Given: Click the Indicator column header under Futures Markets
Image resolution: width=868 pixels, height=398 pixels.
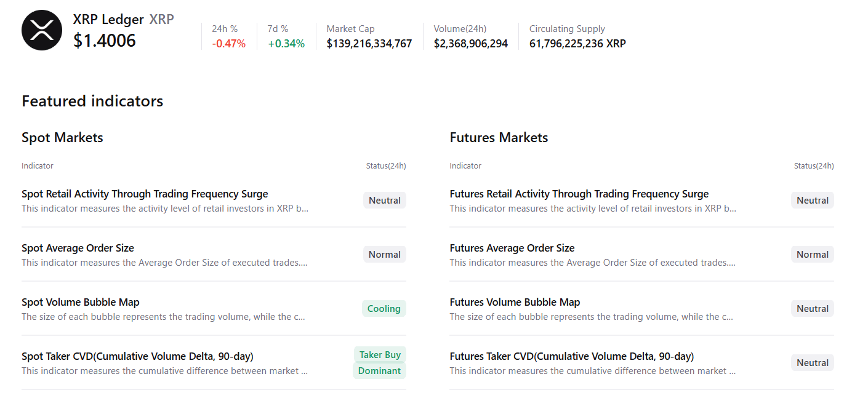Looking at the screenshot, I should (465, 166).
